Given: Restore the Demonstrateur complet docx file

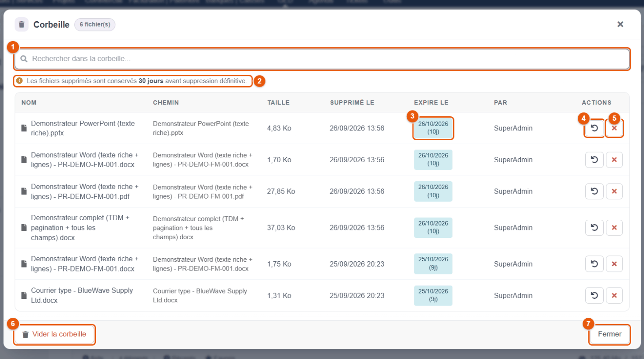Looking at the screenshot, I should (x=594, y=228).
